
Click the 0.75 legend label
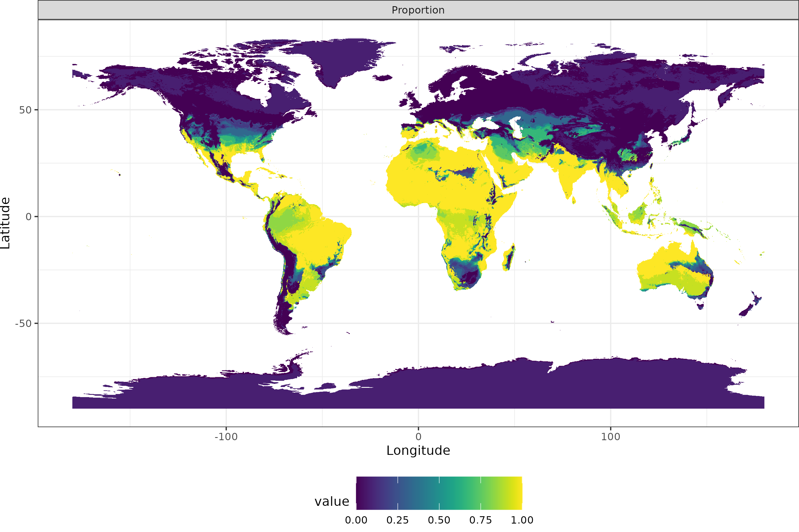(480, 520)
